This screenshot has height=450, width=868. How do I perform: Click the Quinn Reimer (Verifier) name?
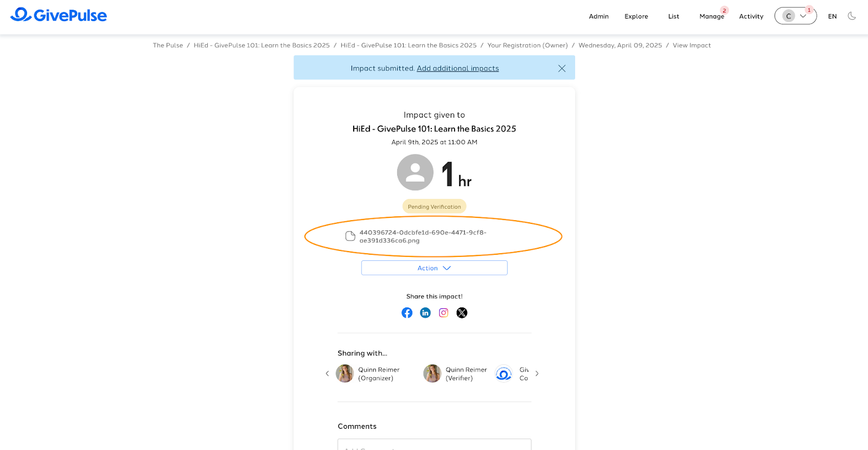click(x=466, y=374)
